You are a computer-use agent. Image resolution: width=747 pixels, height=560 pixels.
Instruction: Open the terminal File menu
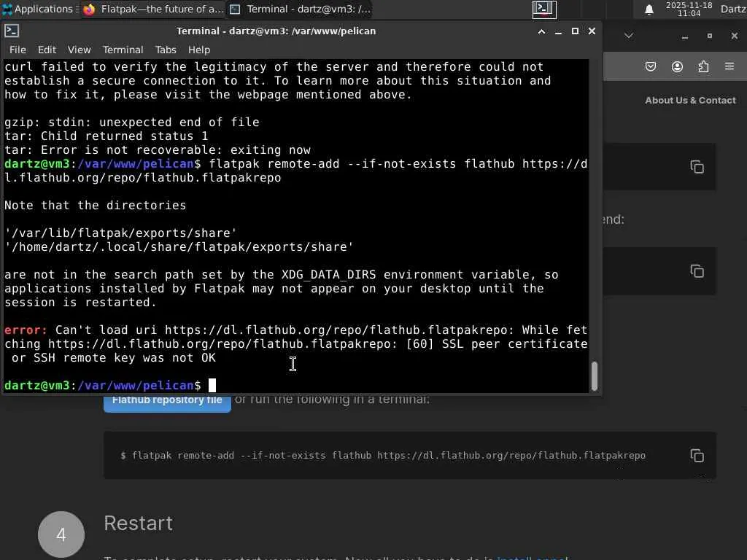click(x=18, y=50)
